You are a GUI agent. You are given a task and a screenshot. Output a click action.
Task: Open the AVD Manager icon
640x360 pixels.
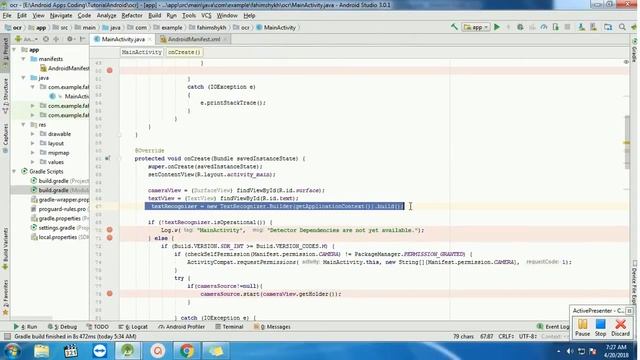pos(581,27)
